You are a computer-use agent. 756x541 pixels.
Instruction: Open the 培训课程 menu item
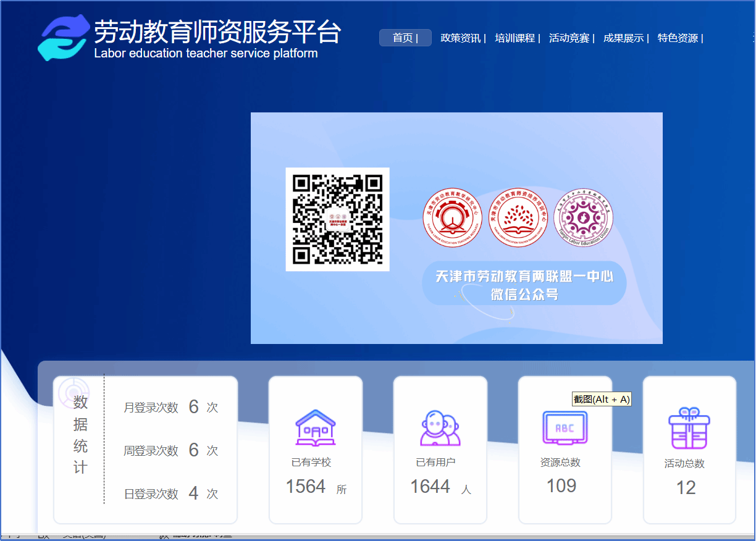(515, 38)
